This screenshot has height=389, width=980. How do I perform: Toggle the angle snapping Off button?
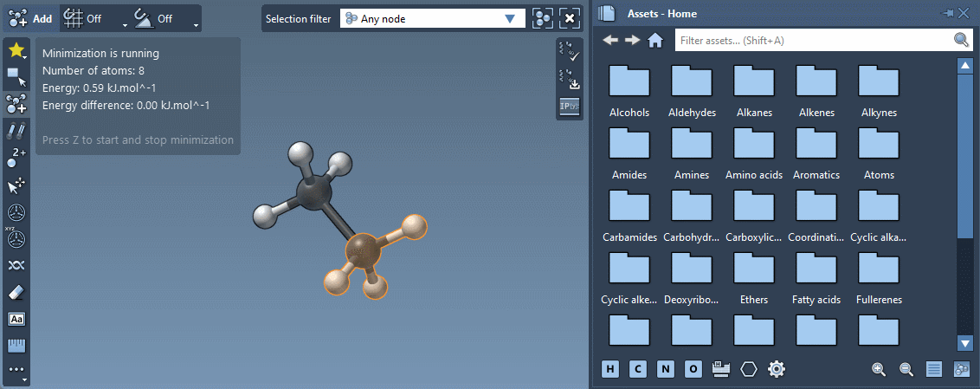(156, 18)
